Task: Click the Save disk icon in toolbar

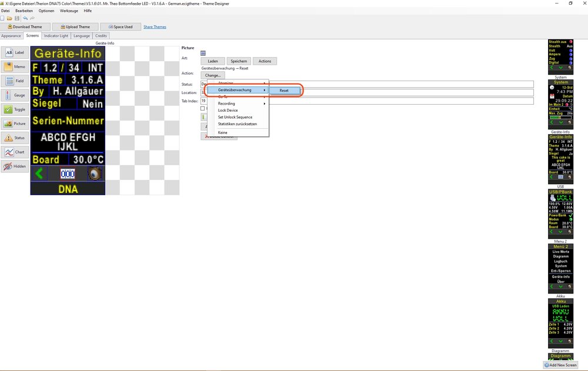Action: (17, 19)
